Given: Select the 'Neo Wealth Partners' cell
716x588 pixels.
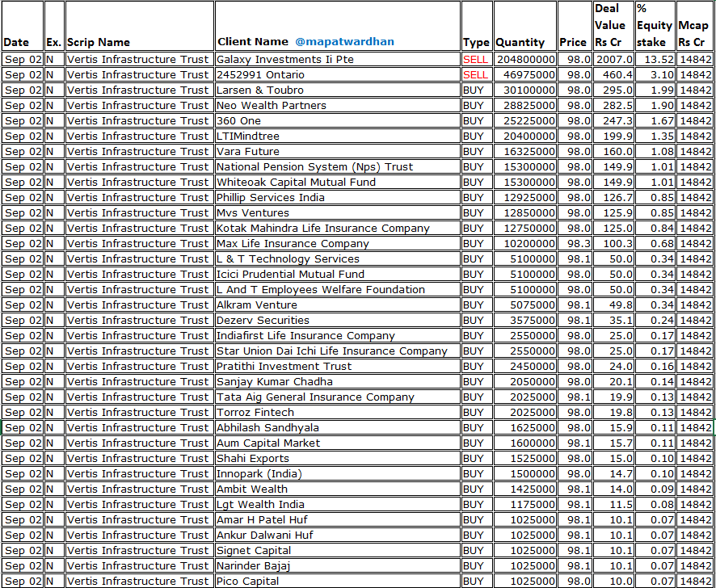Looking at the screenshot, I should pyautogui.click(x=338, y=106).
